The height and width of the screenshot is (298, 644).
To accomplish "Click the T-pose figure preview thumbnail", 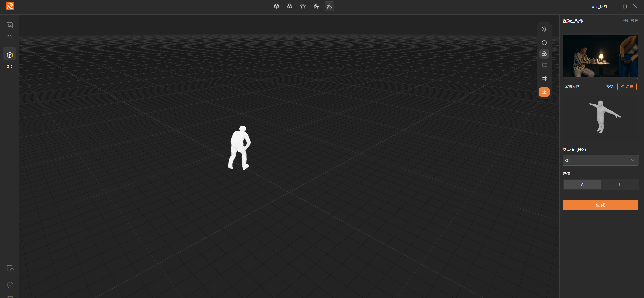I will coord(600,119).
